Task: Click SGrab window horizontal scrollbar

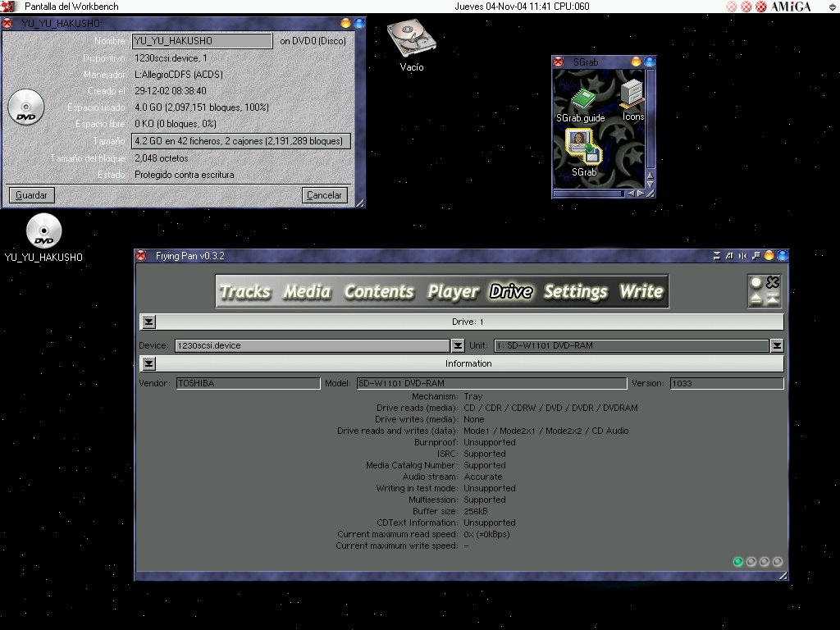Action: (588, 194)
